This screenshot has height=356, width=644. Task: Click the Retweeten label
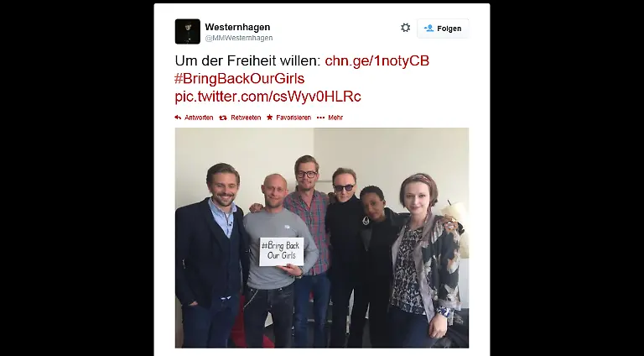pos(246,118)
